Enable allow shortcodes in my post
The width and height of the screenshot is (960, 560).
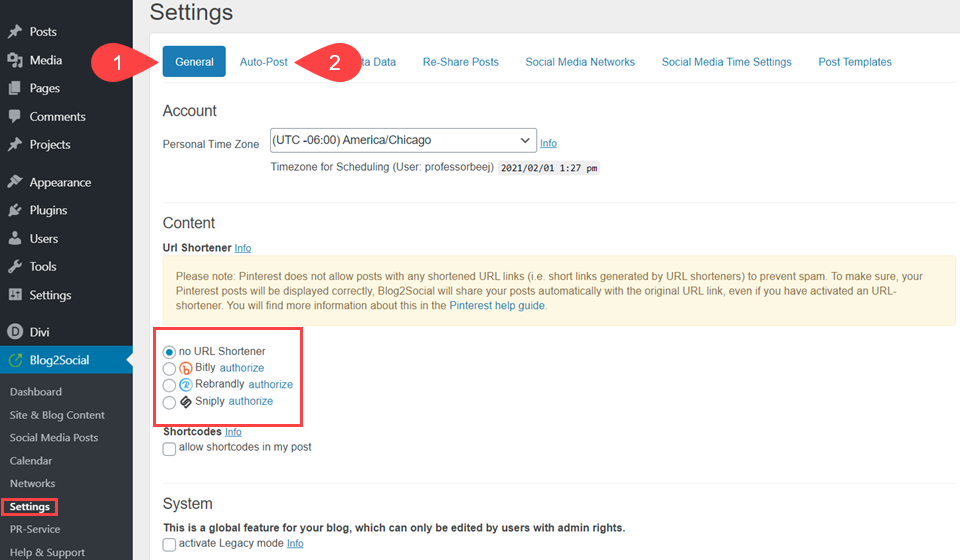click(x=169, y=449)
